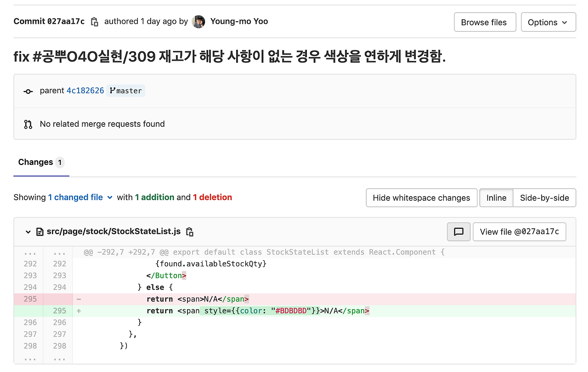
Task: Click Young-mo Yoo's avatar image
Action: tap(198, 22)
